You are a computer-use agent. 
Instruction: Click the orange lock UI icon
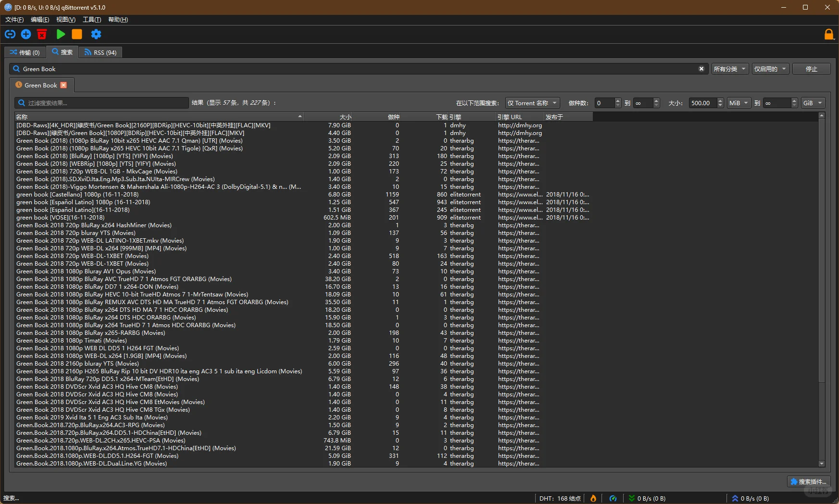[829, 34]
